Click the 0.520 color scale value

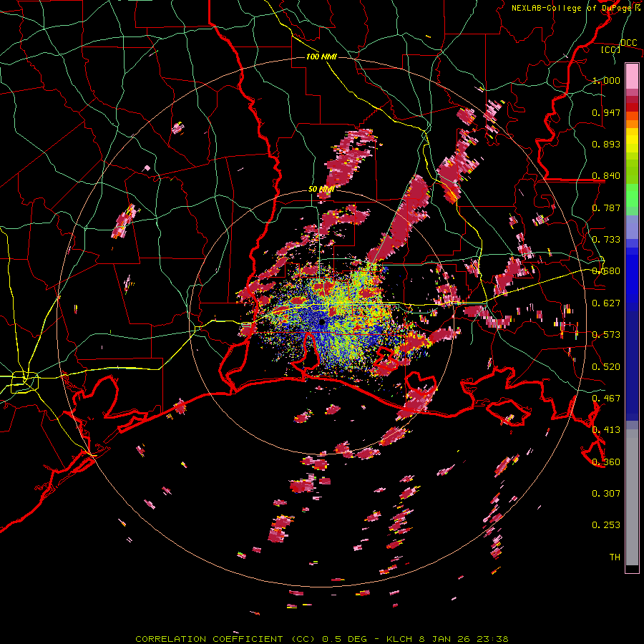point(606,367)
